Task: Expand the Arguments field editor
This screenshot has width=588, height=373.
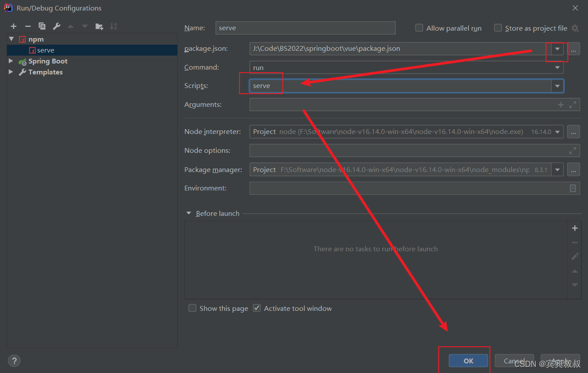Action: pos(573,105)
